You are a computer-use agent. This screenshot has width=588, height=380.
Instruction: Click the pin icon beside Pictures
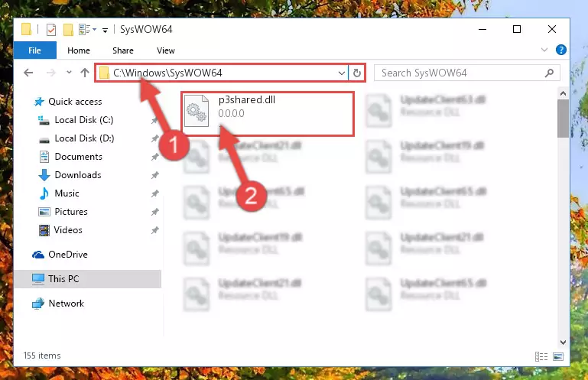(x=155, y=212)
